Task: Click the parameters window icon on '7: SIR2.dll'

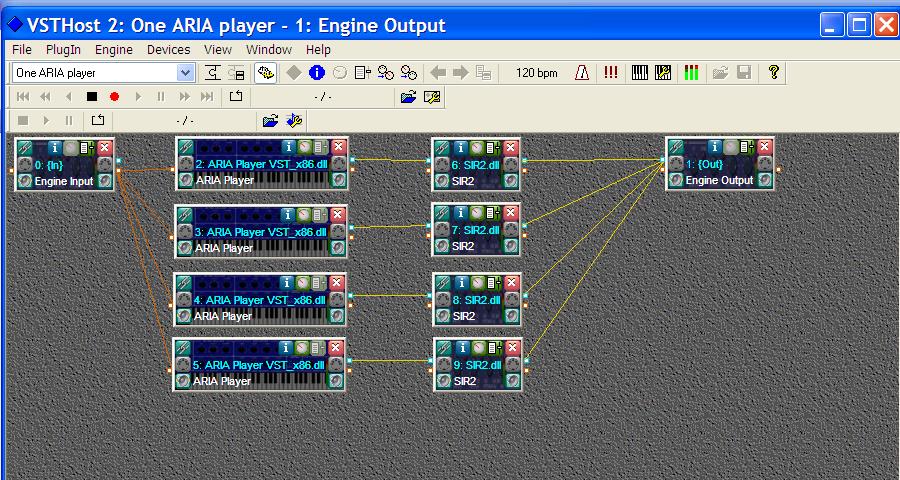Action: click(x=493, y=214)
